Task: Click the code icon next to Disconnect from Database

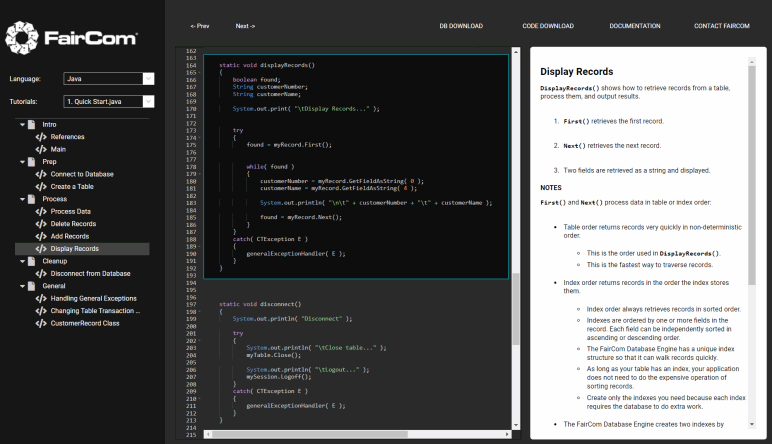Action: (41, 273)
